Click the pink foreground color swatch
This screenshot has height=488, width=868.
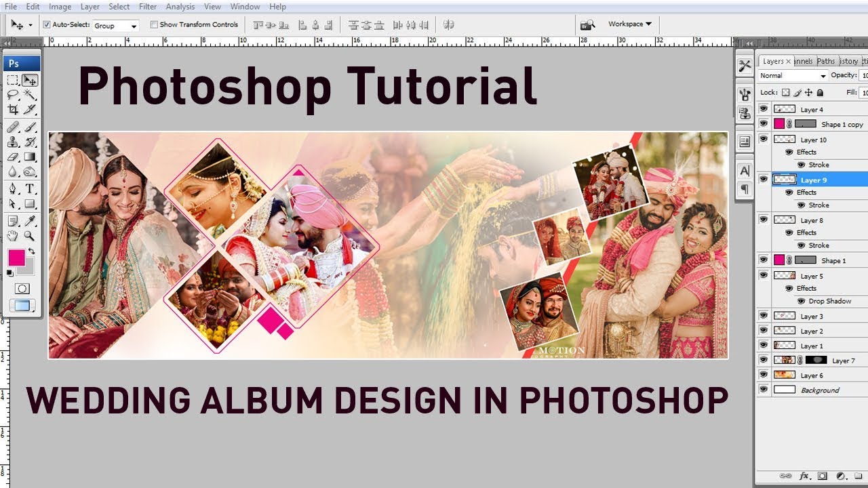click(16, 258)
